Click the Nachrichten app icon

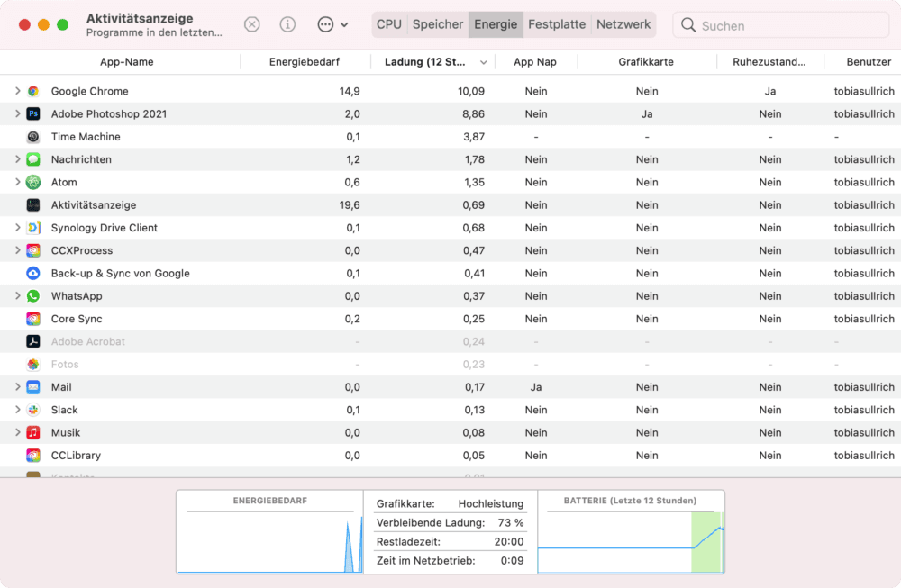pyautogui.click(x=33, y=159)
